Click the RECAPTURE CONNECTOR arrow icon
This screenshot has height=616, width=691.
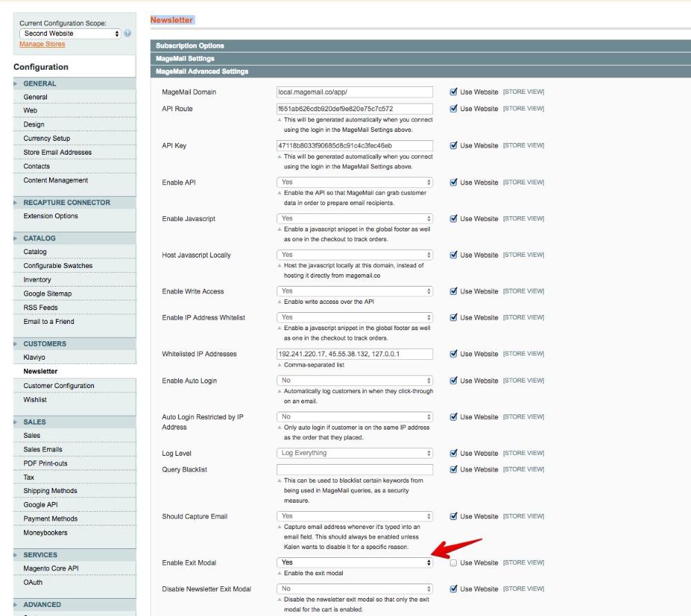(x=16, y=203)
